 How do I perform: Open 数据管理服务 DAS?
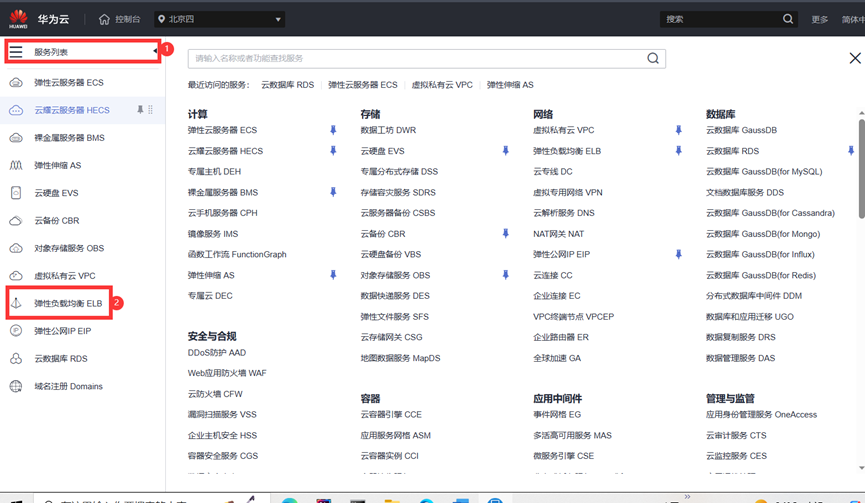click(x=740, y=358)
